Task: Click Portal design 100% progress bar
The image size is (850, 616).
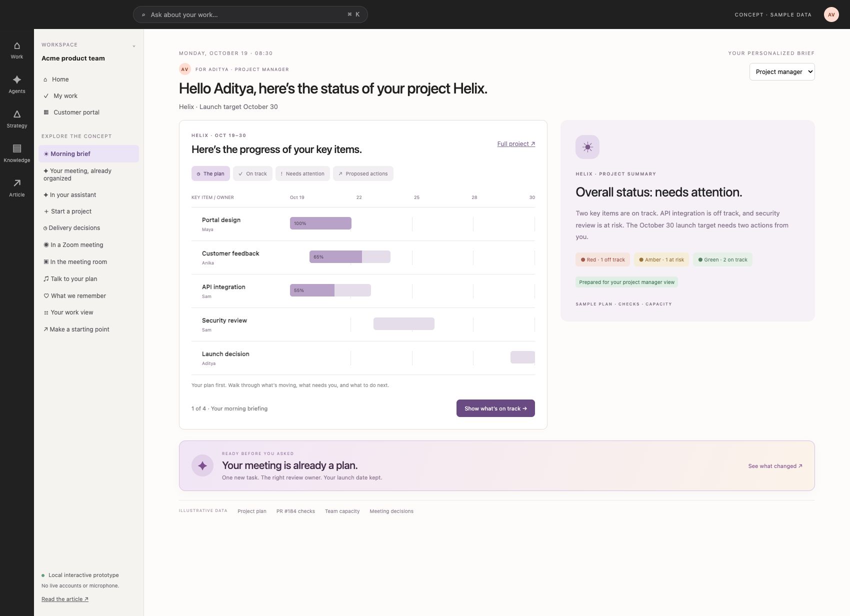Action: click(x=320, y=223)
